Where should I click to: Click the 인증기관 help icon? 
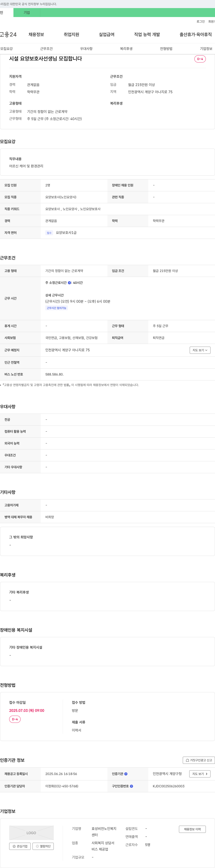[x=126, y=774]
